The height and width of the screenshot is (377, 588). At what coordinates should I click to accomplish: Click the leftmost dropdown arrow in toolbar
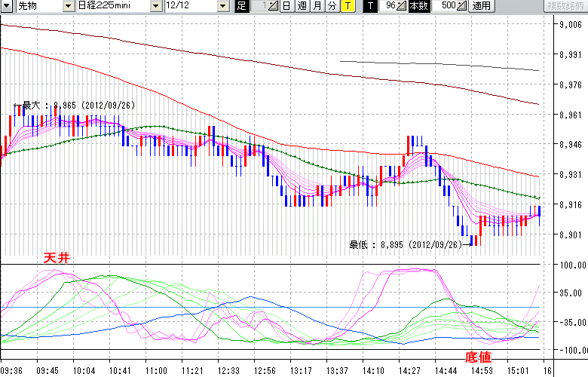[7, 6]
